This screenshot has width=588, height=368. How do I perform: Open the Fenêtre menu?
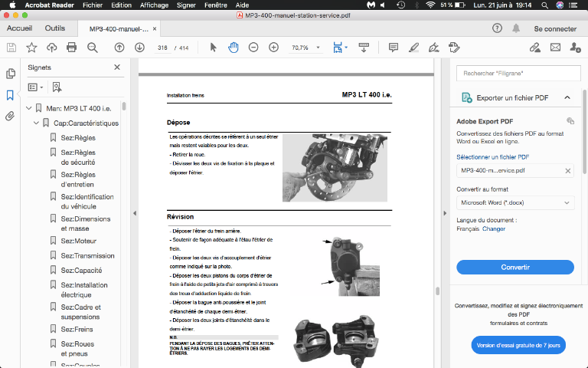click(216, 5)
